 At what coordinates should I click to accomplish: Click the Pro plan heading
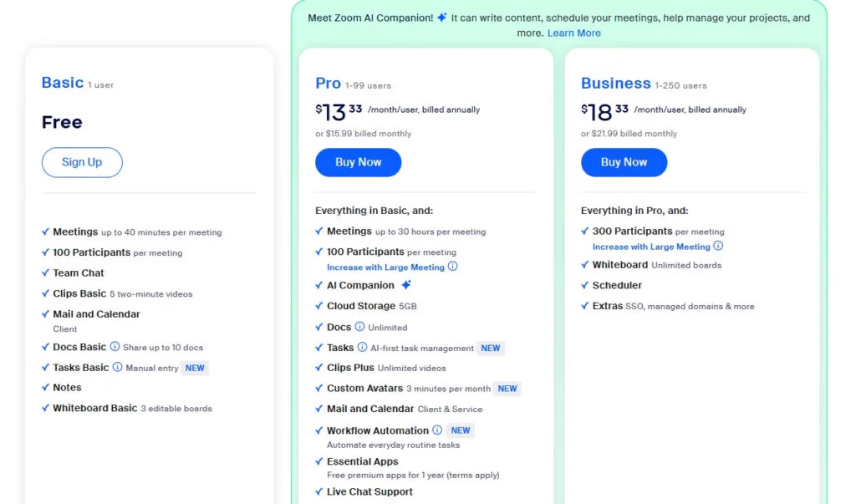point(329,84)
